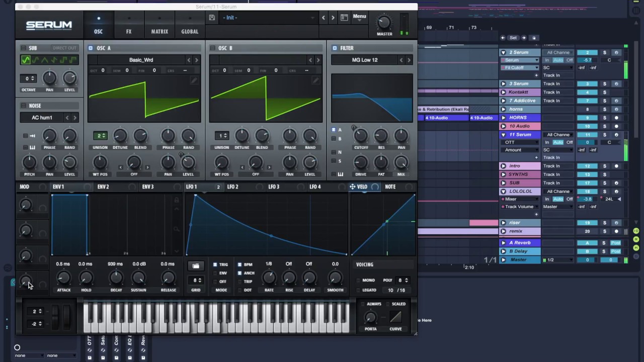Select the sine sub waveform icon
The height and width of the screenshot is (362, 644).
coord(26,60)
